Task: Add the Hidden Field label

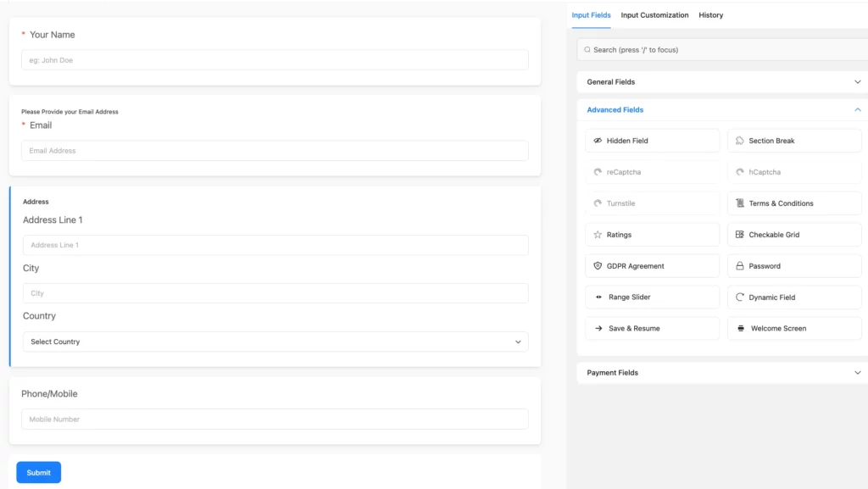Action: point(626,141)
